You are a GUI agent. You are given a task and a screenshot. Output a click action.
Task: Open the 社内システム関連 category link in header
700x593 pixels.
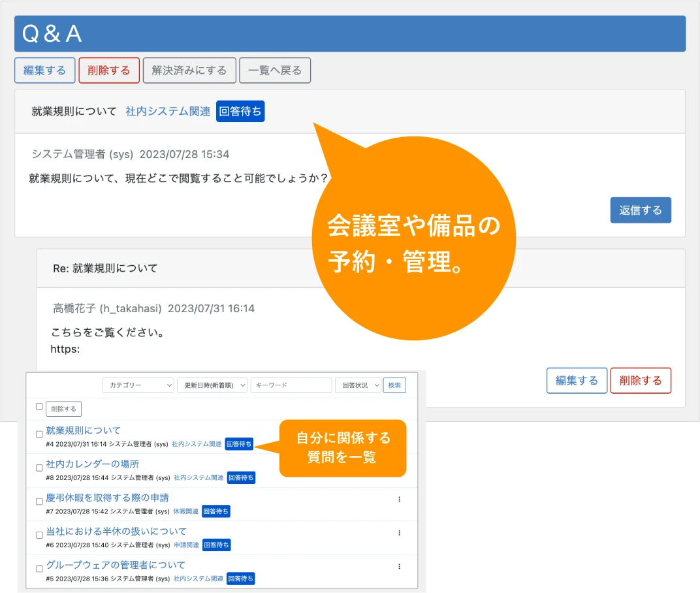pyautogui.click(x=168, y=112)
